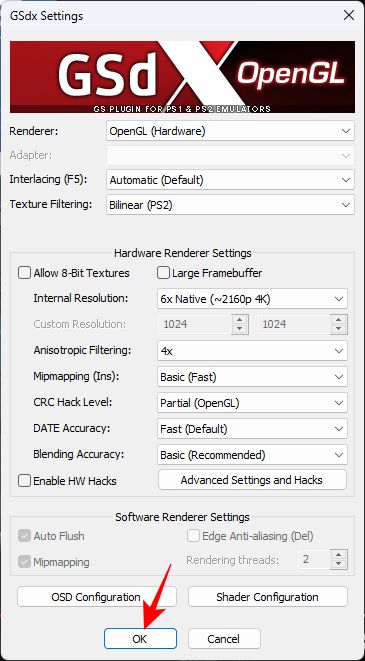365x661 pixels.
Task: Toggle the Large Framebuffer checkbox
Action: tap(164, 273)
